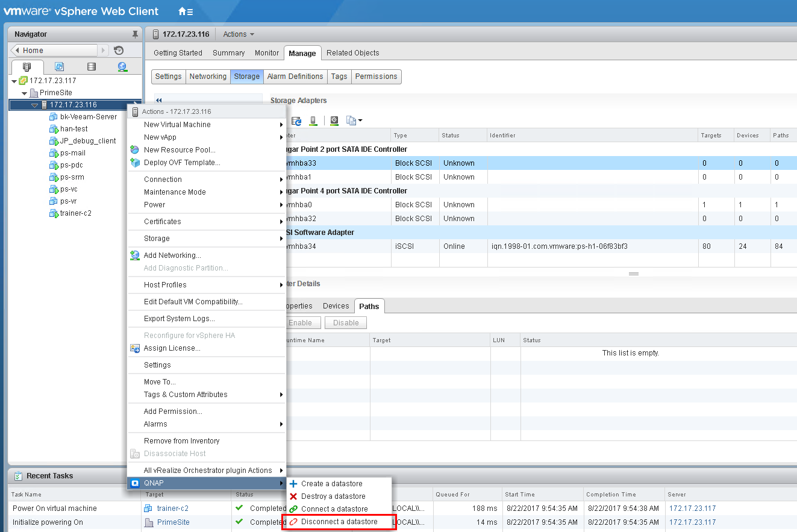This screenshot has height=532, width=797.
Task: Click the Assign License icon
Action: coord(135,348)
